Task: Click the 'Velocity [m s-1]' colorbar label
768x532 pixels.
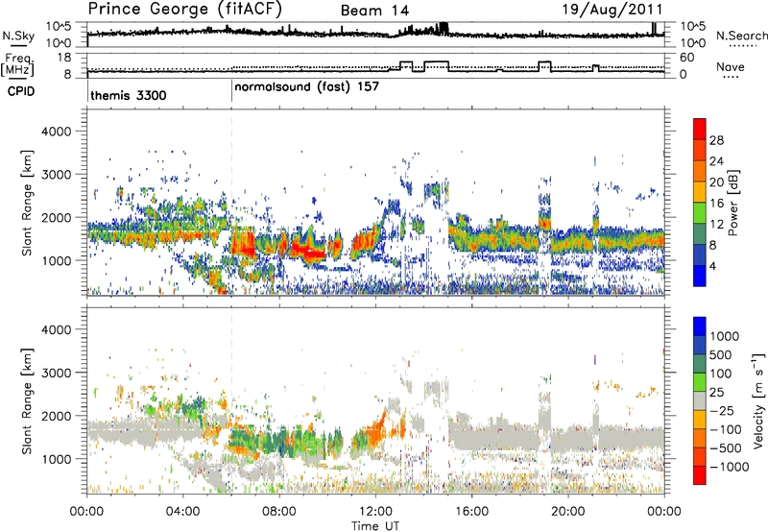Action: click(x=758, y=400)
